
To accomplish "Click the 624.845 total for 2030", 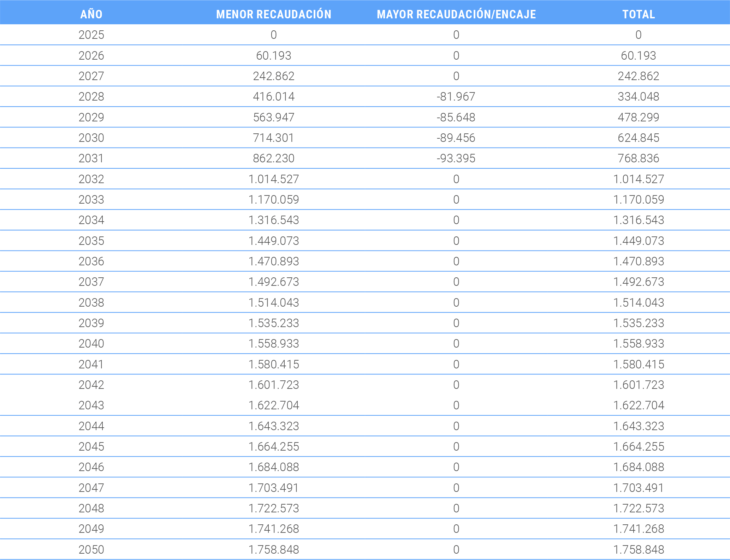I will coord(639,138).
